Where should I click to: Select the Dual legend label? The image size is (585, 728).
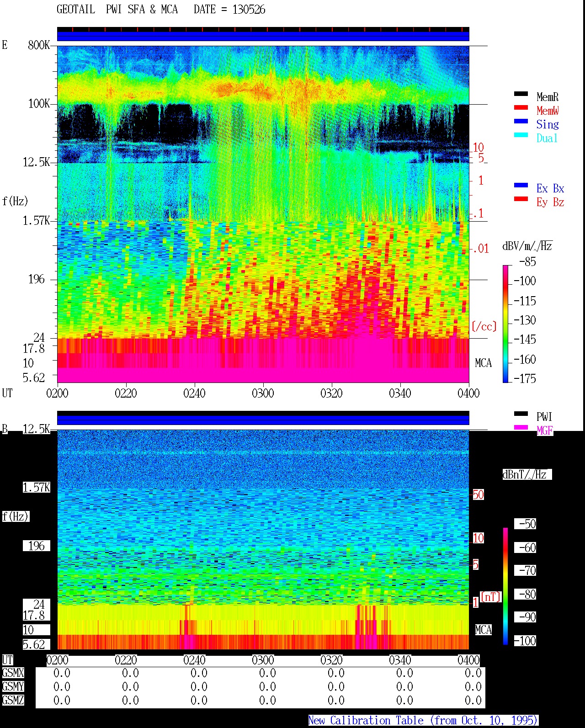548,138
